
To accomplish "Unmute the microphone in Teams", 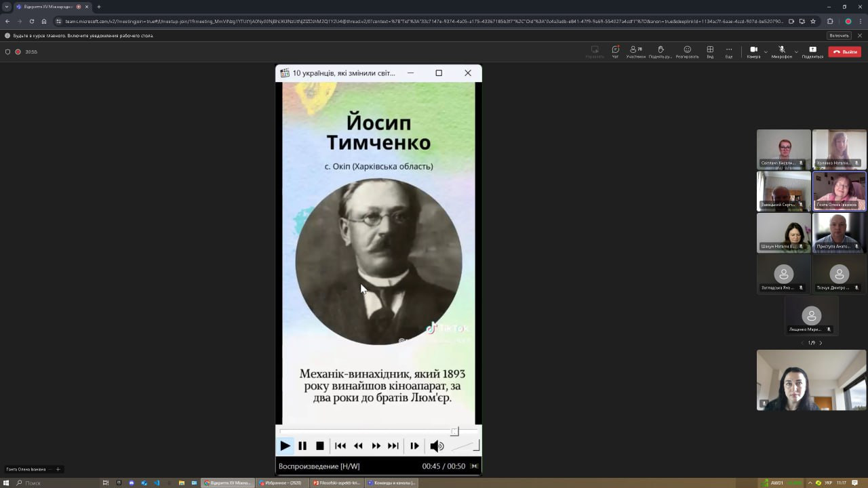I will point(781,52).
